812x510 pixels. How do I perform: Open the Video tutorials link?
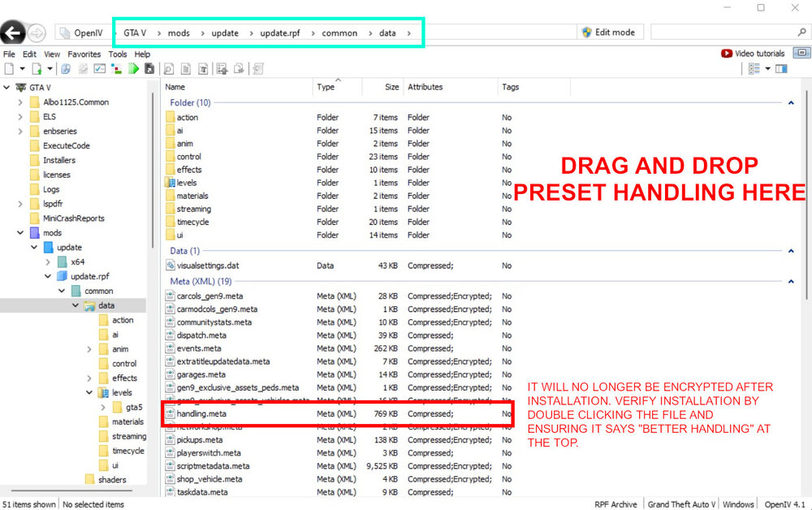click(x=754, y=54)
